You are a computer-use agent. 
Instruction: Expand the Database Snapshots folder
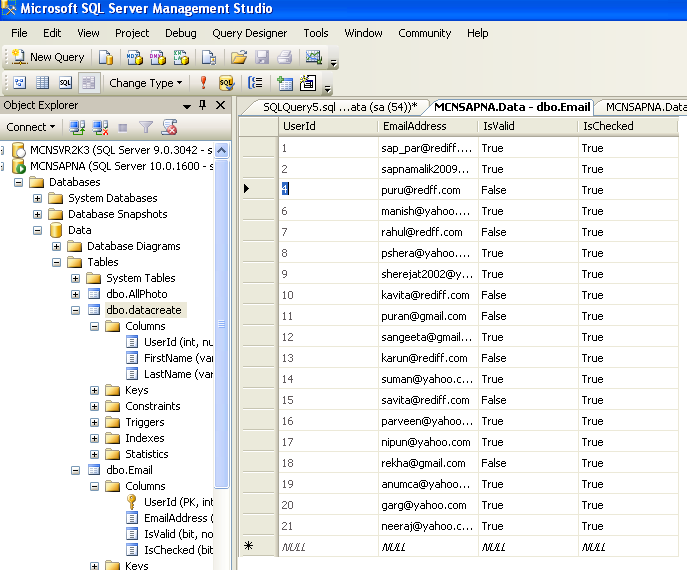[38, 214]
